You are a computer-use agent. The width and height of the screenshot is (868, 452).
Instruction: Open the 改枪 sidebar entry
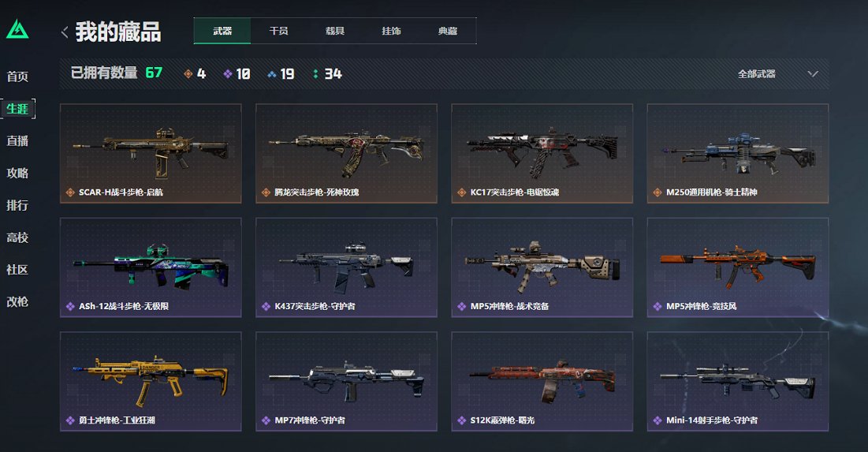17,302
